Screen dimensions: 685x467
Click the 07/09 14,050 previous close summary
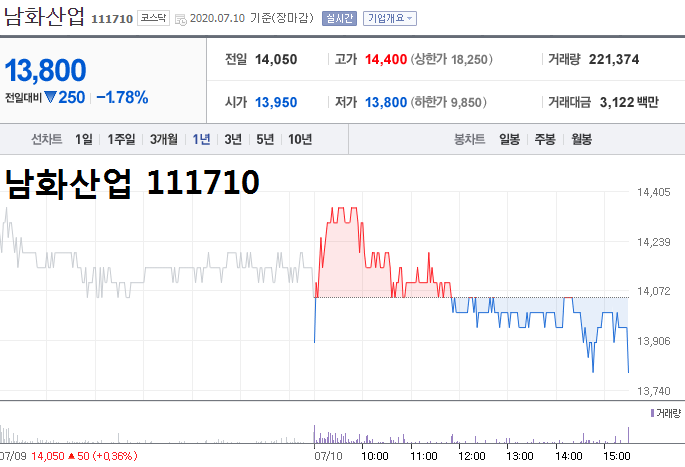(69, 456)
